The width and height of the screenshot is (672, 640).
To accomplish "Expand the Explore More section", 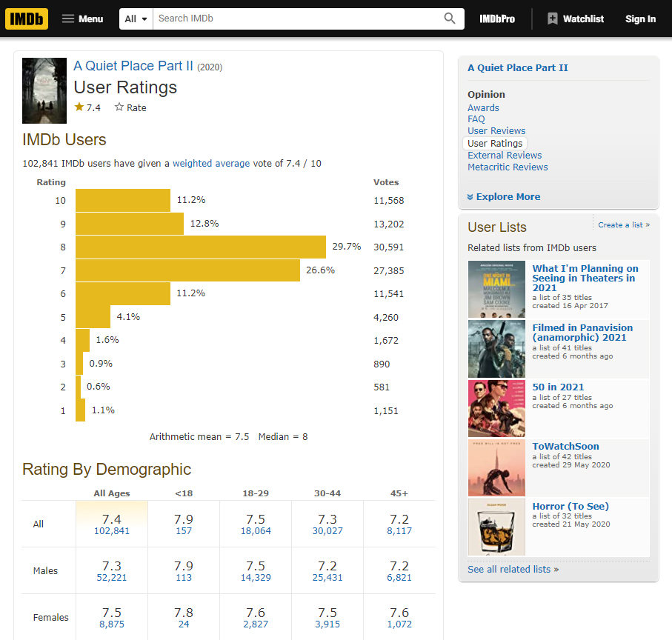I will 504,196.
